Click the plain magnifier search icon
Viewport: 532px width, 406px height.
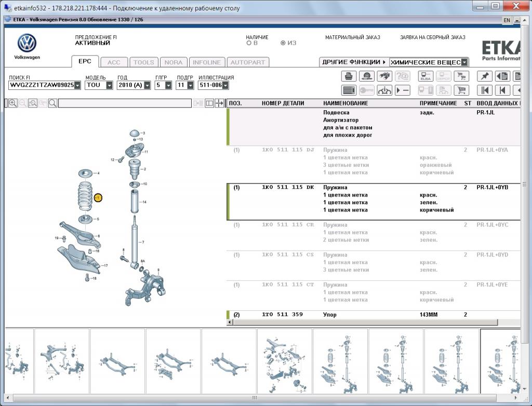point(52,103)
